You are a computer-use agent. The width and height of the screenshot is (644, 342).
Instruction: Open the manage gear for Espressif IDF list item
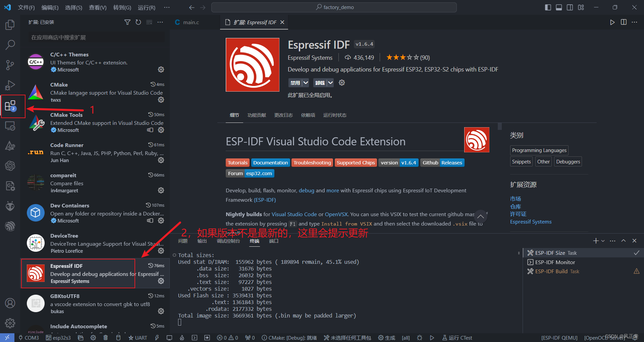tap(161, 281)
